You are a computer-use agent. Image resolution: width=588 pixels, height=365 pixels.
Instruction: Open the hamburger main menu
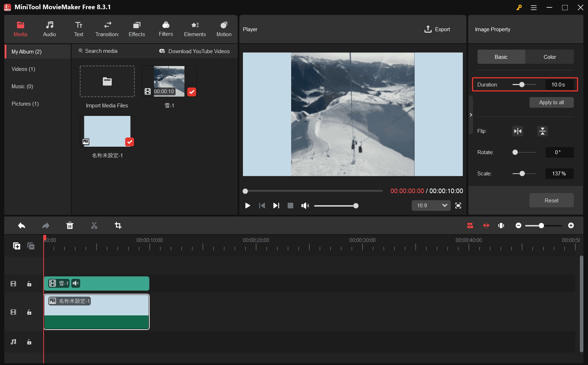coord(533,7)
